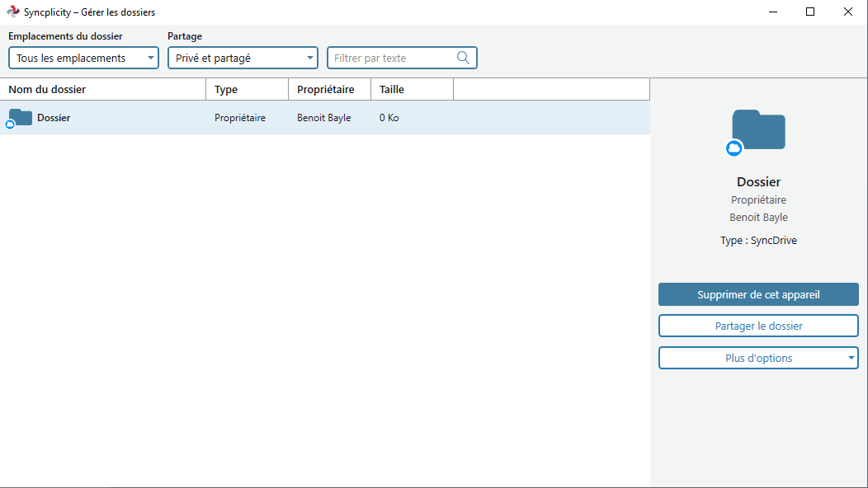Click the search magnifier icon in filter box

coord(464,58)
